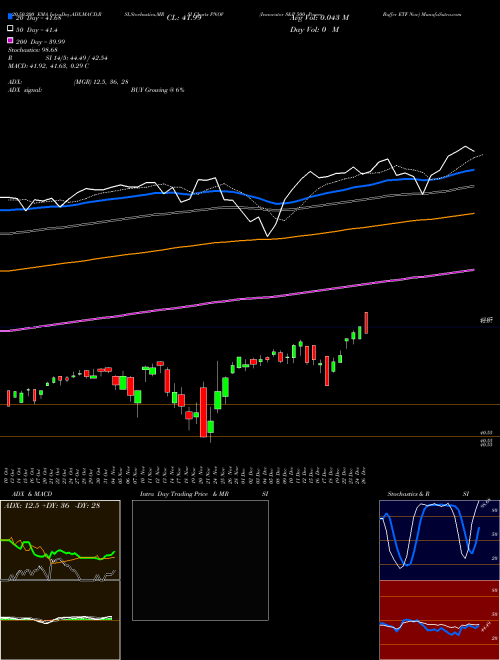Click the blue stochastics panel chart
Screen dimensions: 500x660
439,540
